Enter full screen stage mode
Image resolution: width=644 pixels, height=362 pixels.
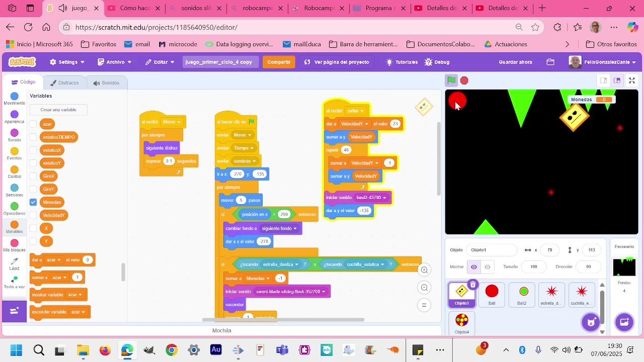[632, 80]
